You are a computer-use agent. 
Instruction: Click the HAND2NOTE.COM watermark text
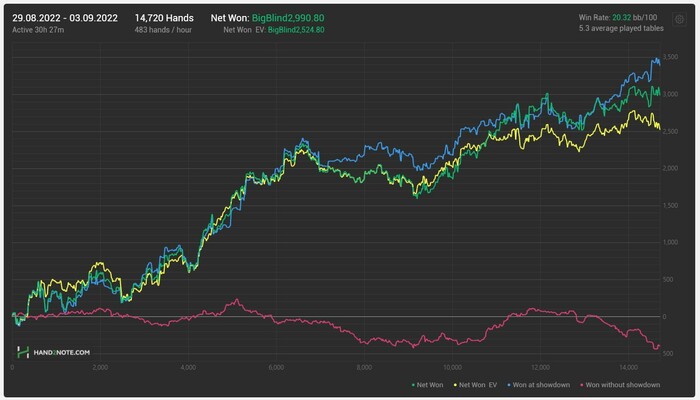(x=62, y=353)
